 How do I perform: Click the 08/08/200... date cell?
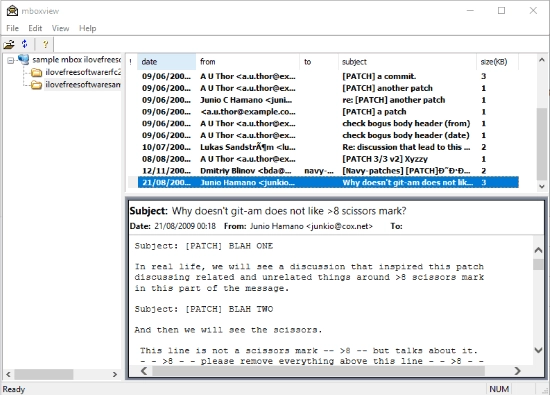click(167, 159)
